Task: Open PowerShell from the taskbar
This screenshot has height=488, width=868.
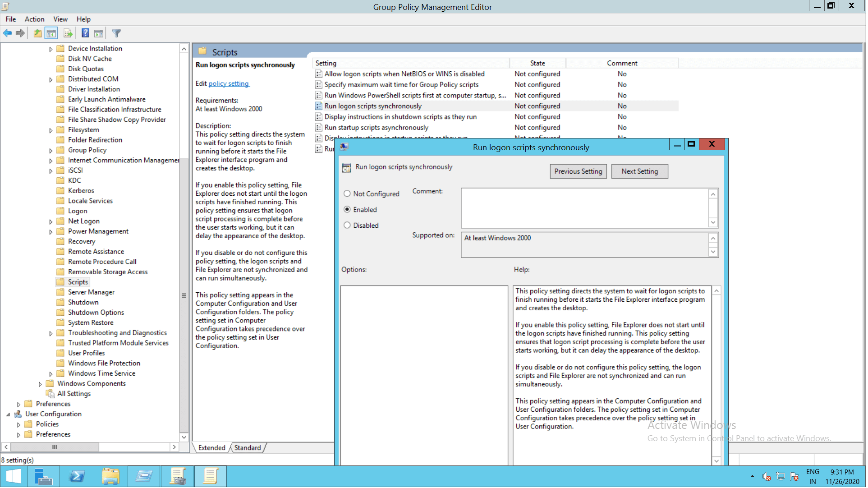Action: click(x=78, y=477)
